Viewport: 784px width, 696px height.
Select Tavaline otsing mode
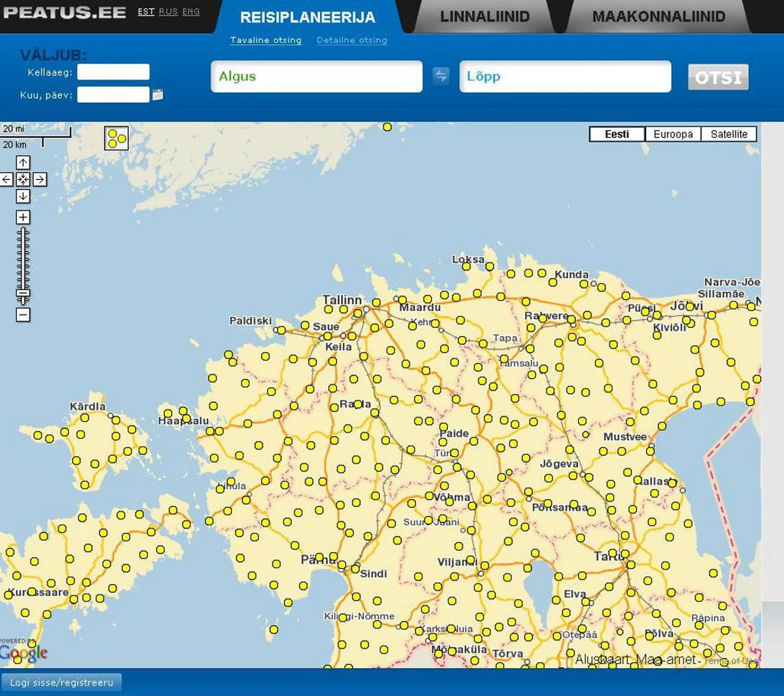265,40
